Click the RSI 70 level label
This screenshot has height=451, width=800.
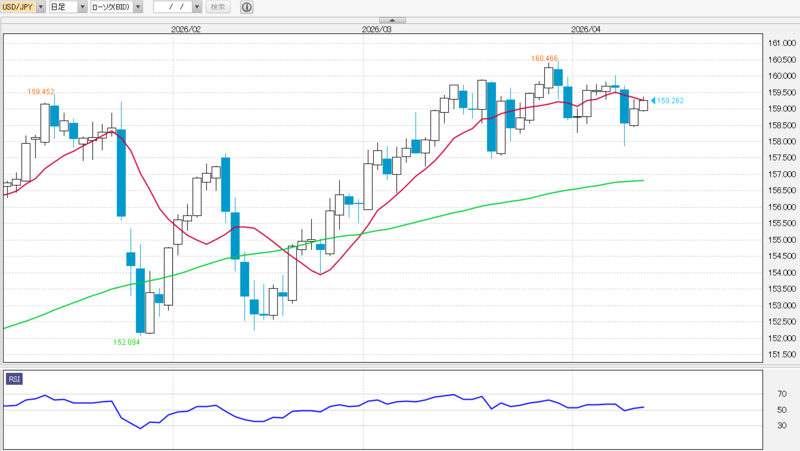click(782, 394)
